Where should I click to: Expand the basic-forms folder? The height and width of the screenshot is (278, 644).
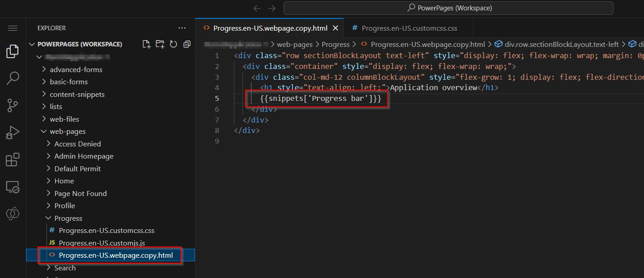69,82
